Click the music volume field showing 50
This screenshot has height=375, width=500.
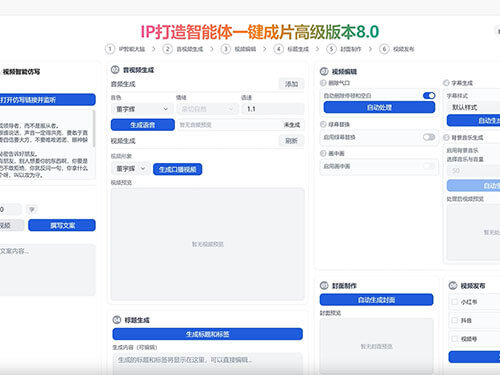[x=473, y=171]
